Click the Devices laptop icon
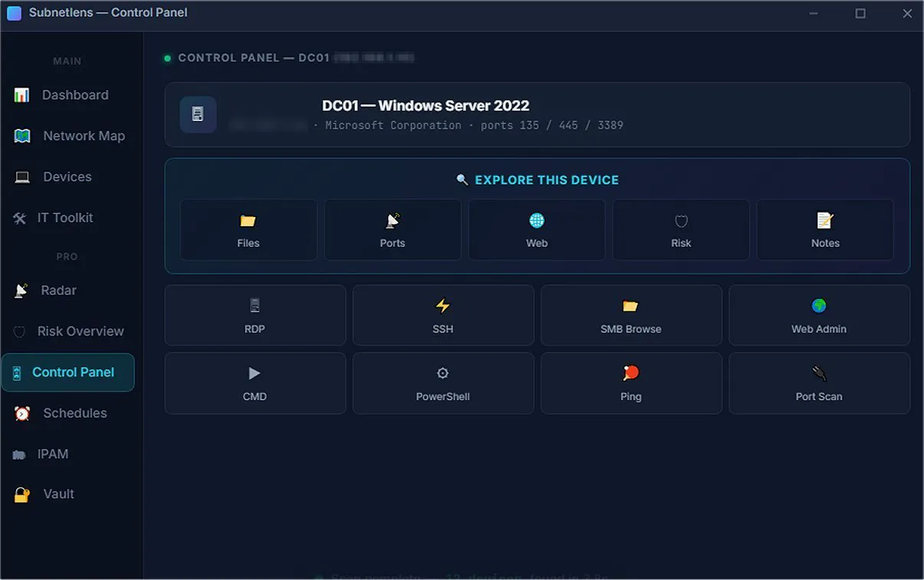 coord(22,177)
